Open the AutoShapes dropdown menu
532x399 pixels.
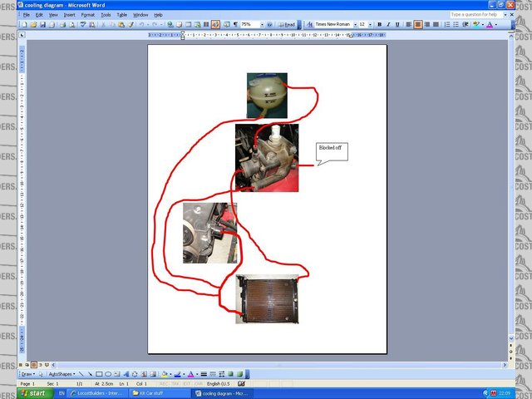click(60, 374)
